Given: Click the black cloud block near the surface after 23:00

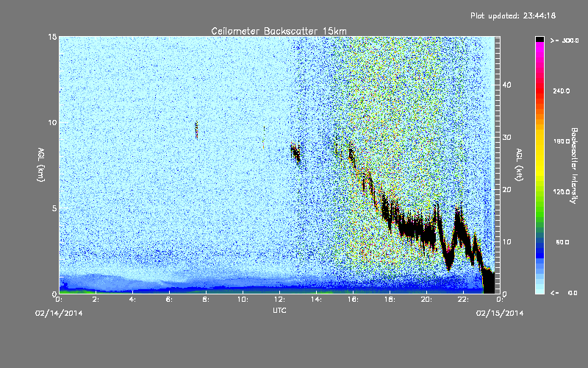Looking at the screenshot, I should point(489,281).
